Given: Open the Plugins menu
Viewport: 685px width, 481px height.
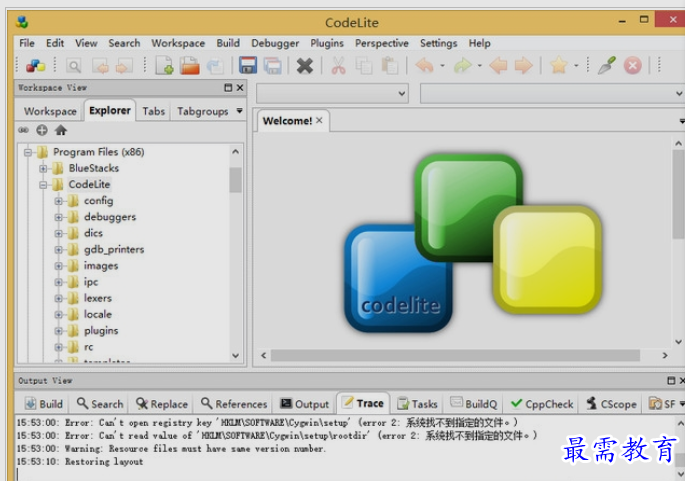Looking at the screenshot, I should (327, 43).
